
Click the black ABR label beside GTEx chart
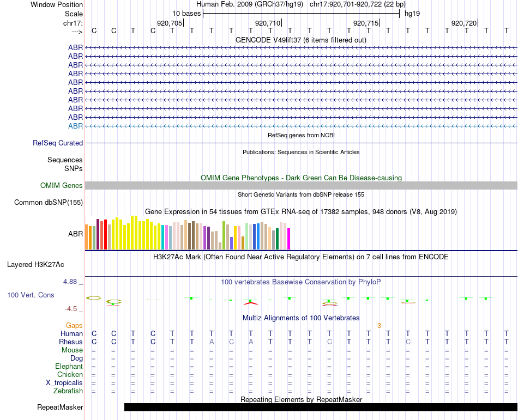coord(75,234)
